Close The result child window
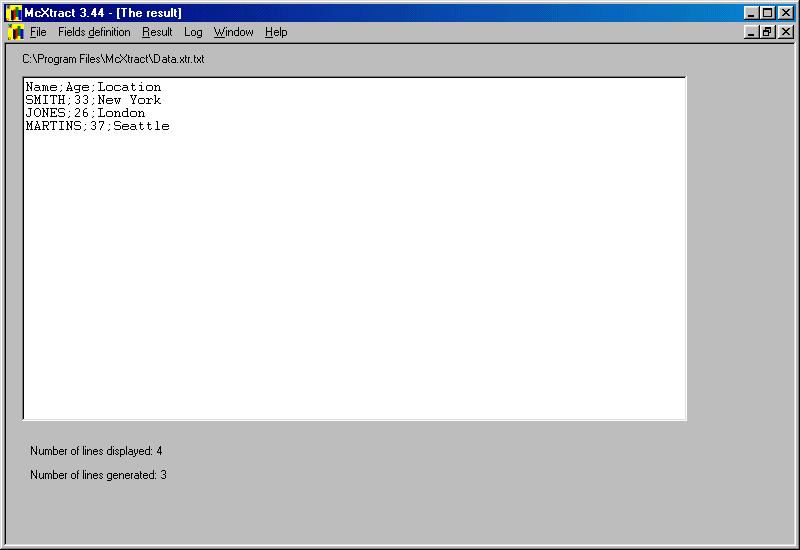 tap(786, 32)
